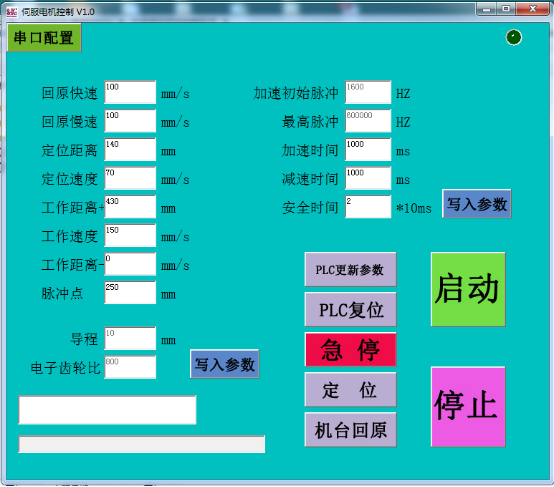Click 写入参数 button beside 安全时间
The image size is (554, 487).
(x=477, y=204)
